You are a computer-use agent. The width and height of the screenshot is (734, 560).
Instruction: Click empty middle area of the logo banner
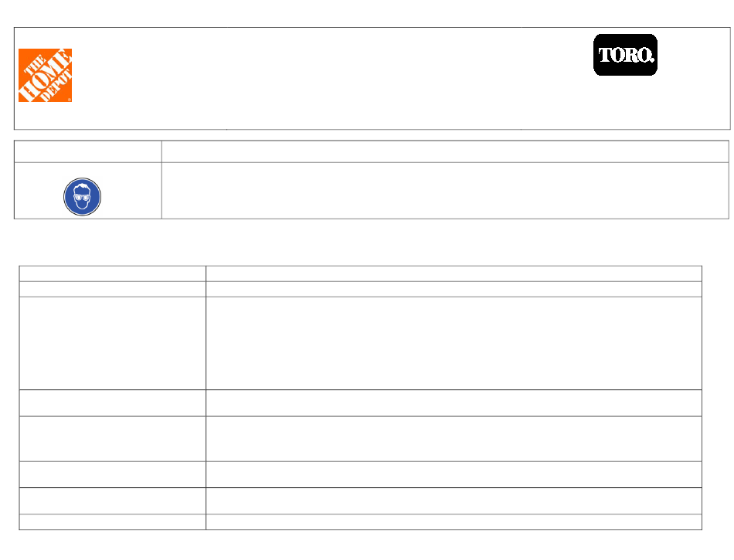373,79
